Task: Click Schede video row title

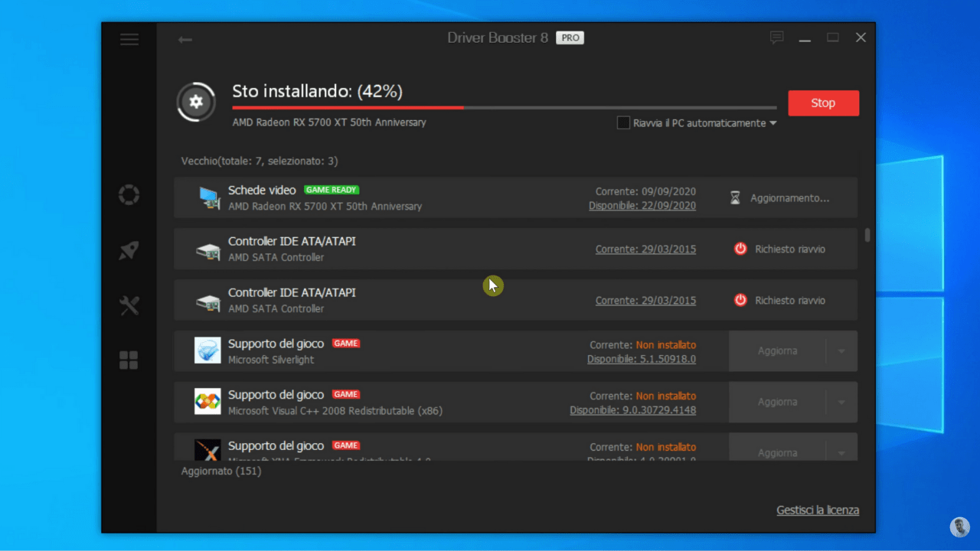Action: pyautogui.click(x=262, y=191)
